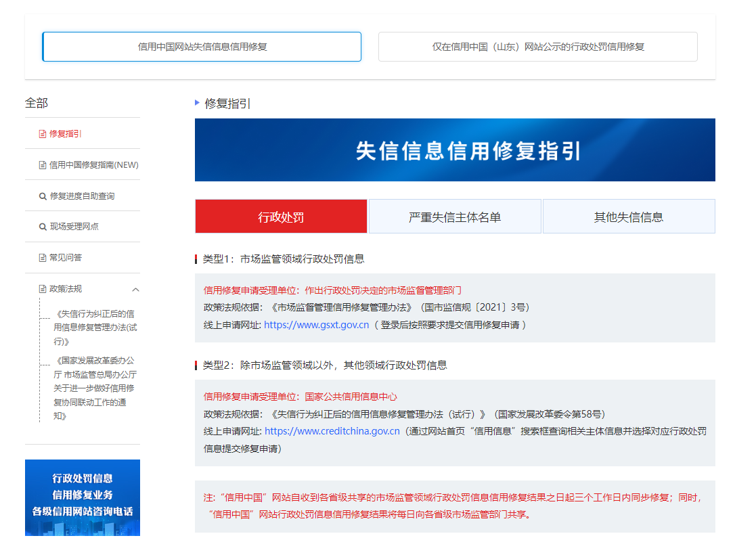Click the blue triangle before 修复指引 heading
The image size is (756, 559).
[197, 103]
